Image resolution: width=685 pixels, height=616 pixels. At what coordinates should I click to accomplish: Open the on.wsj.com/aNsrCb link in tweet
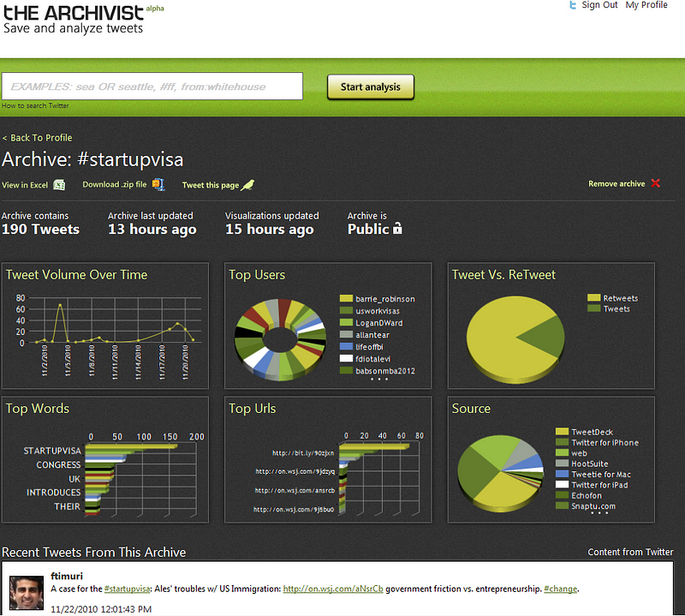333,589
